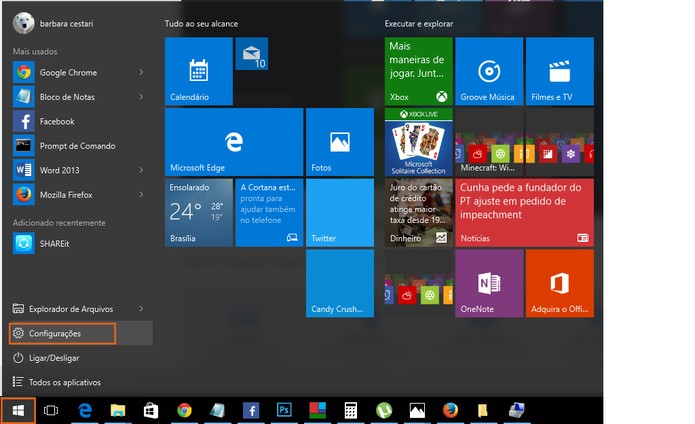Image resolution: width=695 pixels, height=424 pixels.
Task: Expand Mozilla Firefox jump list arrow
Action: pyautogui.click(x=141, y=194)
